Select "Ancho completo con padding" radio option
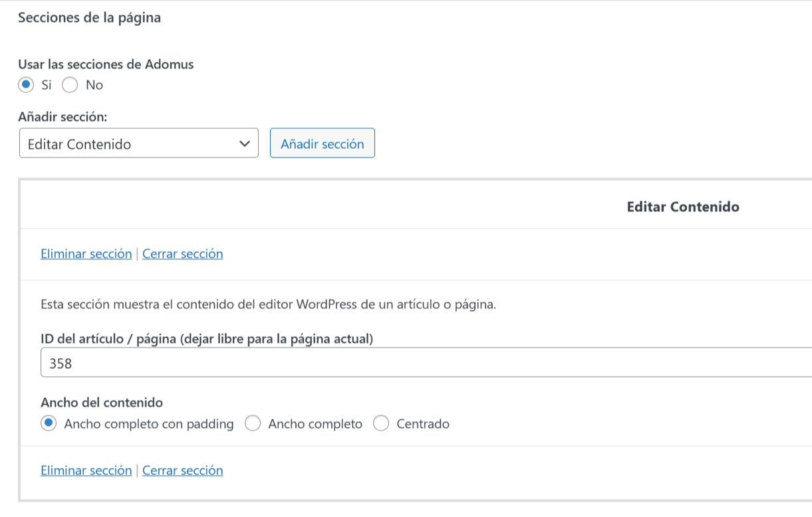The height and width of the screenshot is (517, 812). (x=49, y=424)
